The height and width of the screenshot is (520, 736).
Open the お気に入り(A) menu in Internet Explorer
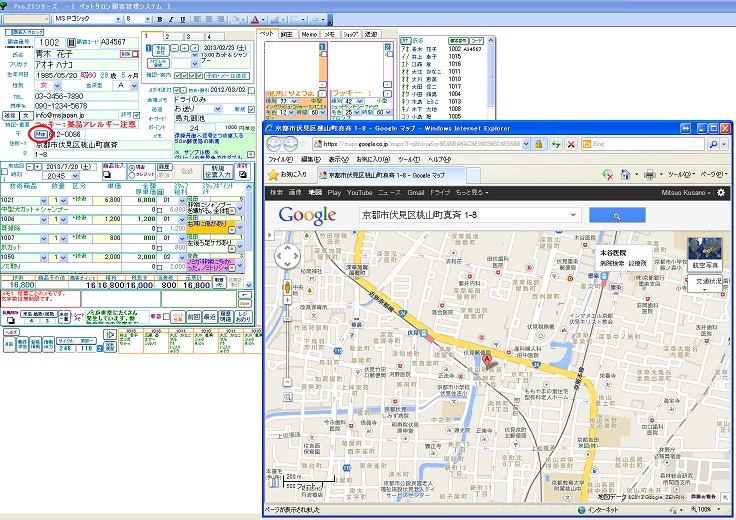[373, 160]
